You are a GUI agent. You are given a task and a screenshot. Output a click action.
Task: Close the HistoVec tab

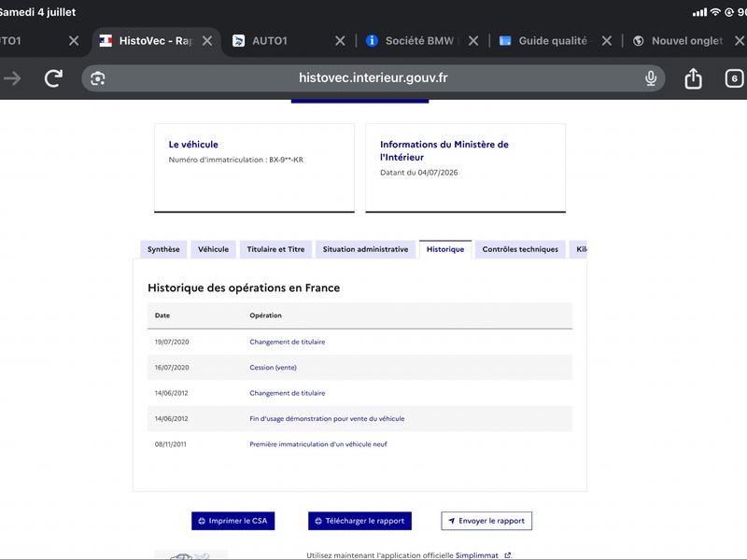point(207,41)
